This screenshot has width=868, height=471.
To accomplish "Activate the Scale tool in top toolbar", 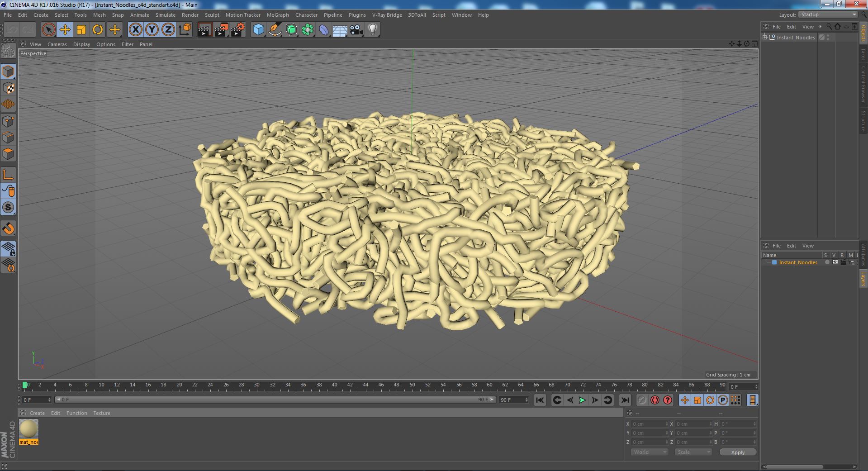I will pos(81,30).
